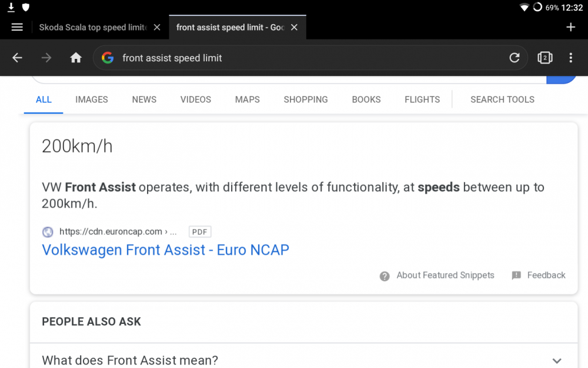The width and height of the screenshot is (588, 368).
Task: Close the Skoda Scala top speed tab
Action: tap(157, 28)
